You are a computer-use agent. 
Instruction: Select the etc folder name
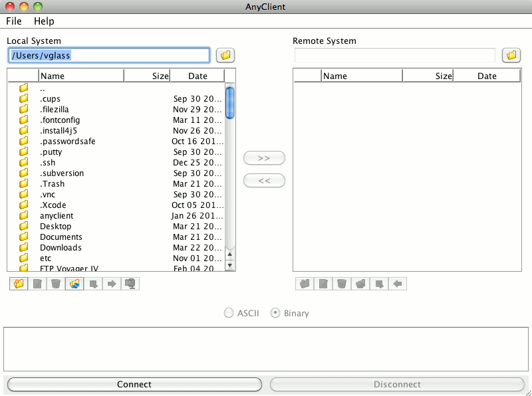(45, 258)
